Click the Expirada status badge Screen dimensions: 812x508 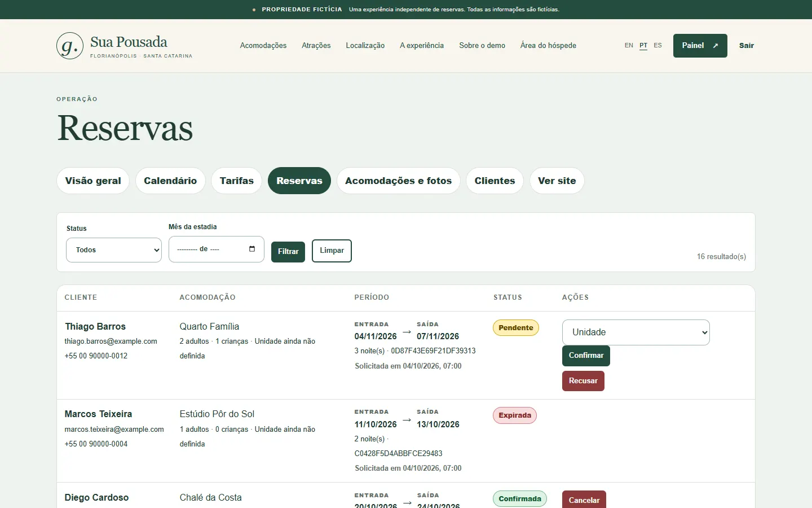515,415
